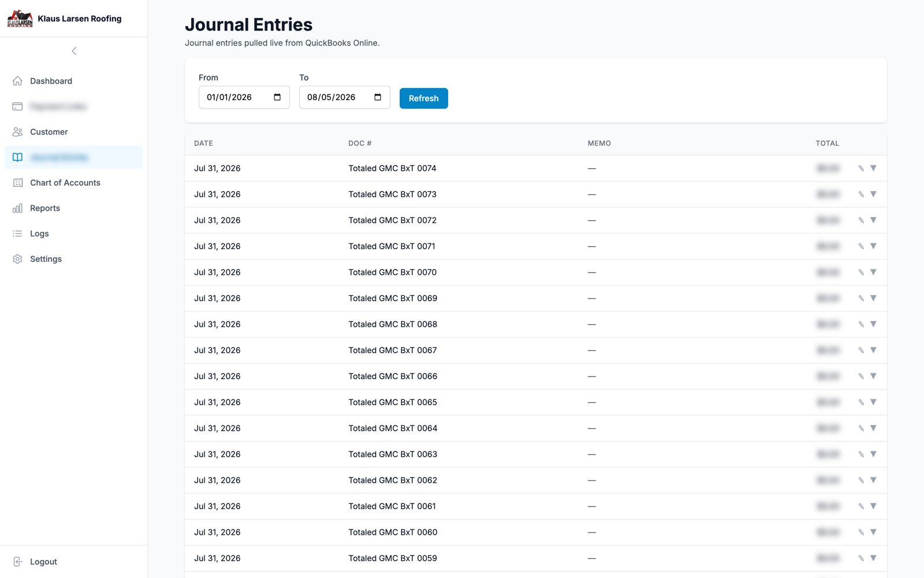The width and height of the screenshot is (924, 578).
Task: Edit entry Totaled GMC BxT 0068
Action: click(x=861, y=324)
